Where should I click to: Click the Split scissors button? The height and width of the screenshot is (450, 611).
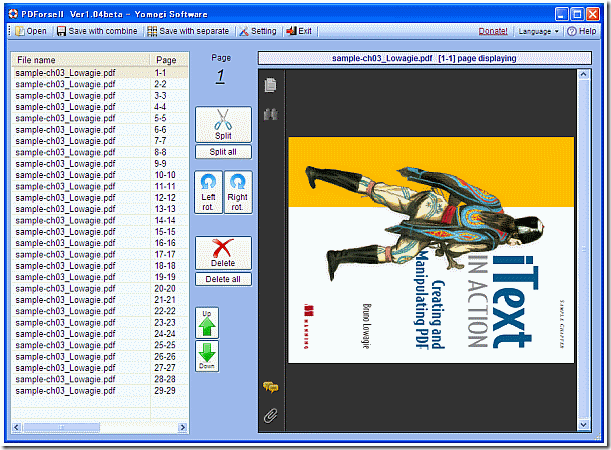[223, 125]
